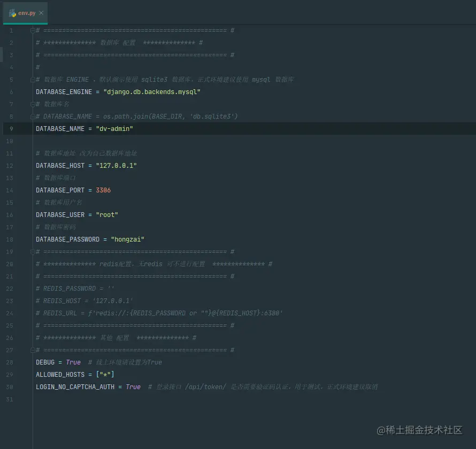Click the 3306 port number
This screenshot has height=449, width=476.
(x=103, y=190)
